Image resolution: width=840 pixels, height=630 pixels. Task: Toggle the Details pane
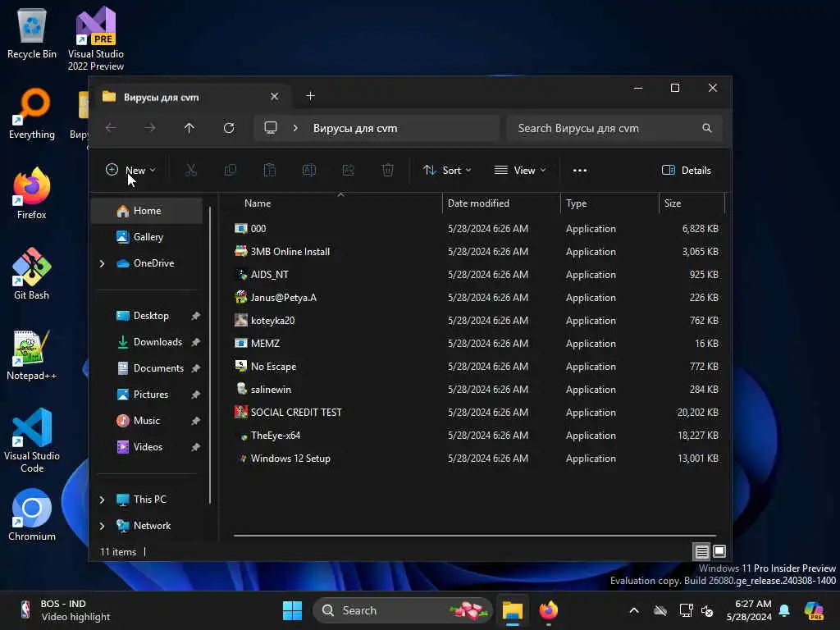(687, 171)
